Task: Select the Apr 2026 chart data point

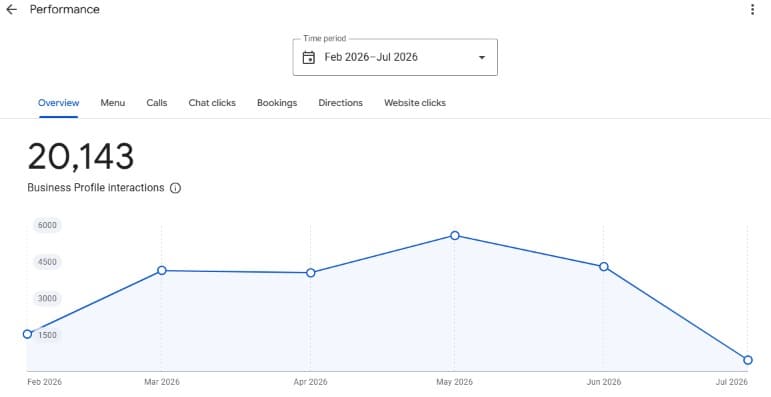Action: pyautogui.click(x=311, y=273)
